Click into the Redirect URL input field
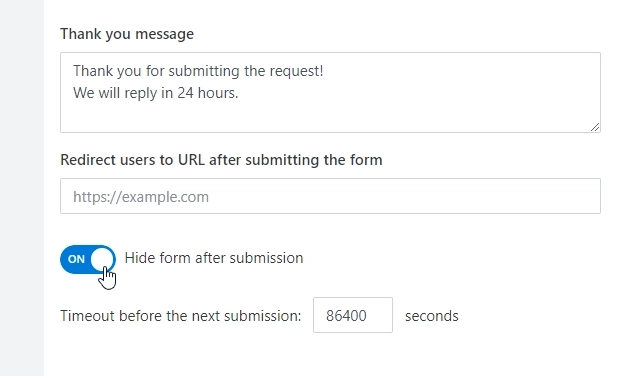 330,196
